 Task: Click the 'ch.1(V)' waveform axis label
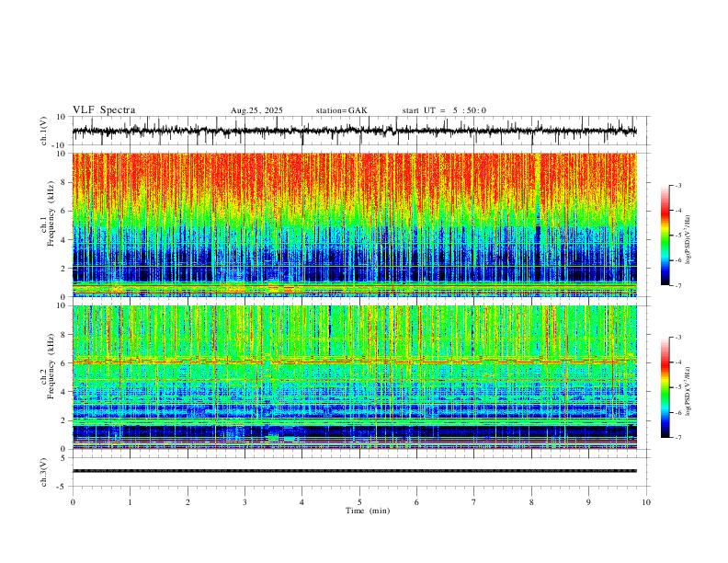tap(44, 131)
